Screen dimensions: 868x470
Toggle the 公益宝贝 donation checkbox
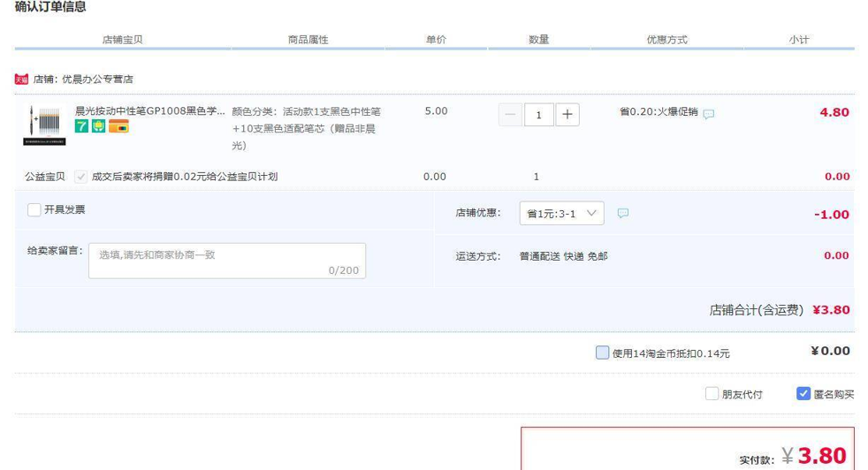pyautogui.click(x=81, y=177)
